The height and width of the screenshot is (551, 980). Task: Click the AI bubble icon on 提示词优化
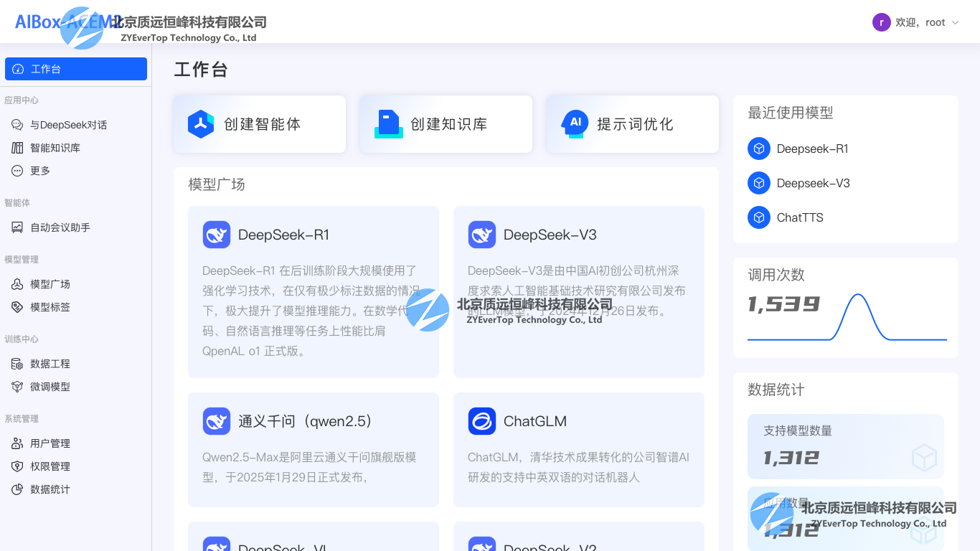(x=575, y=124)
